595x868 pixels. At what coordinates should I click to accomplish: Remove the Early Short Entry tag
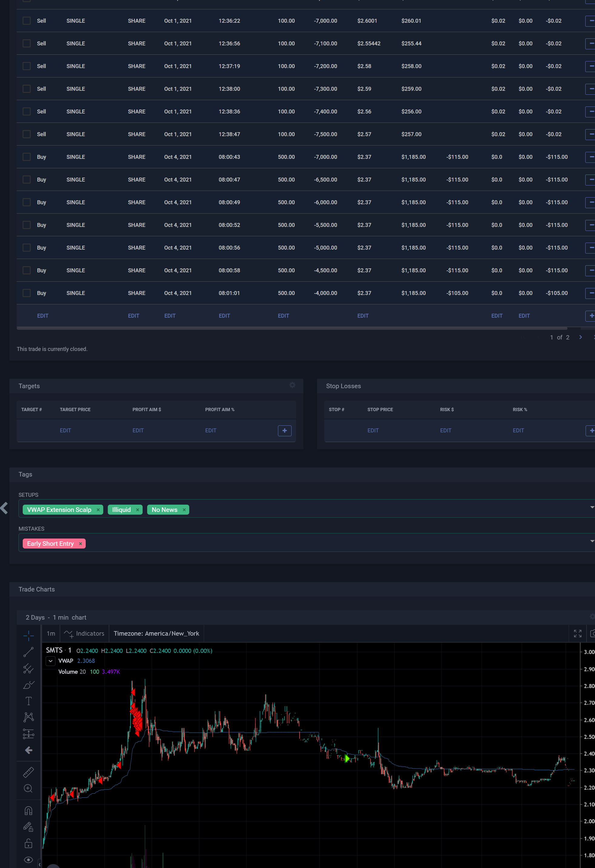[x=80, y=544]
